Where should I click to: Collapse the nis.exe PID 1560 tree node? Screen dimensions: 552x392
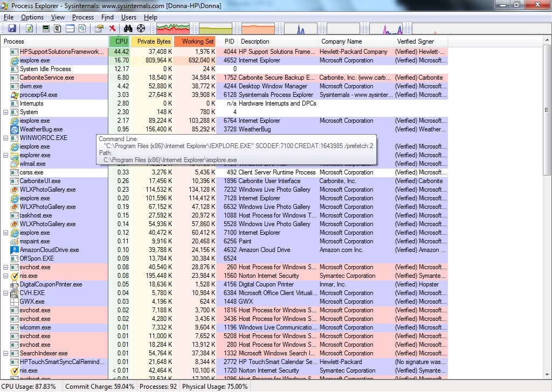(x=5, y=276)
